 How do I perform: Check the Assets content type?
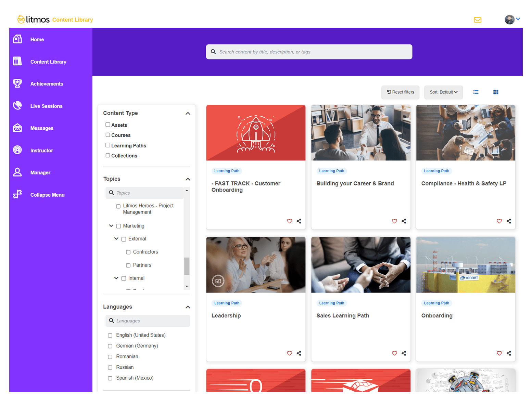click(108, 125)
